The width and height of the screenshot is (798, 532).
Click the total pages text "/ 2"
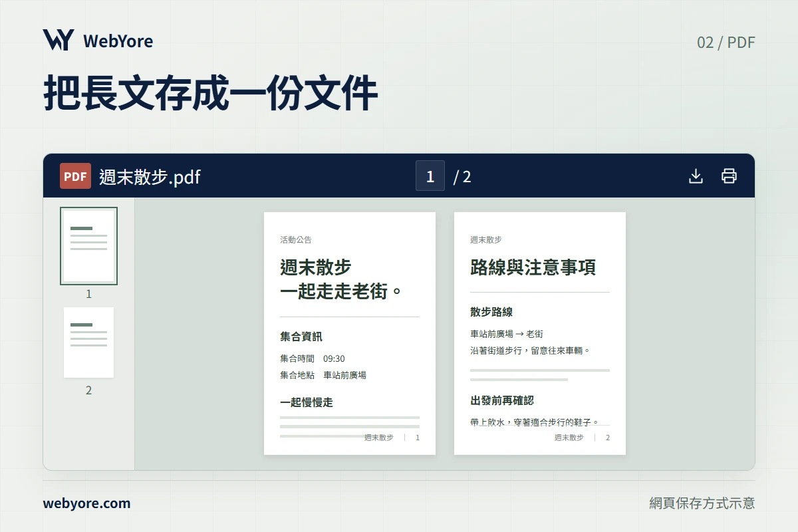(462, 176)
